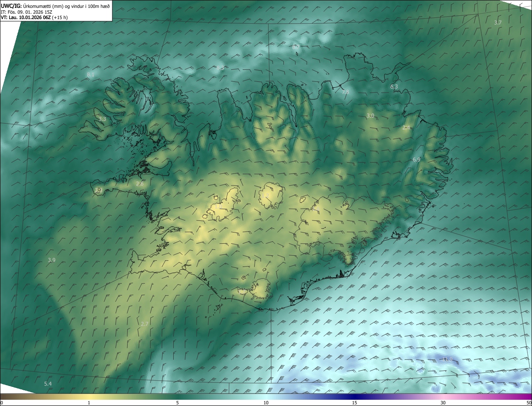
Task: Click the map value label '2.4'
Action: [x=406, y=127]
